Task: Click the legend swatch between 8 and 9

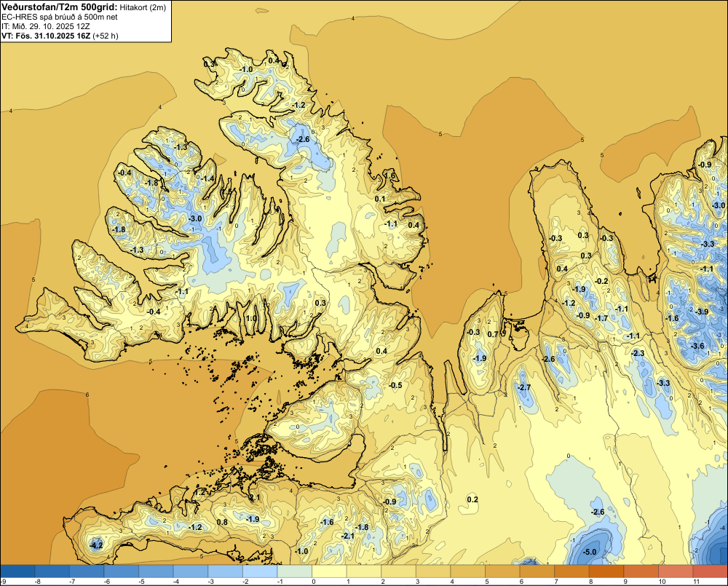Action: pyautogui.click(x=606, y=571)
